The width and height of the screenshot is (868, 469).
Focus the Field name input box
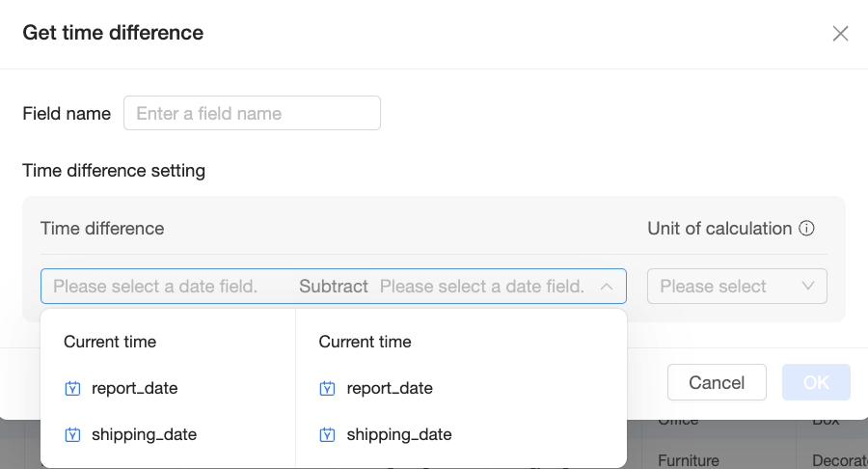[252, 113]
